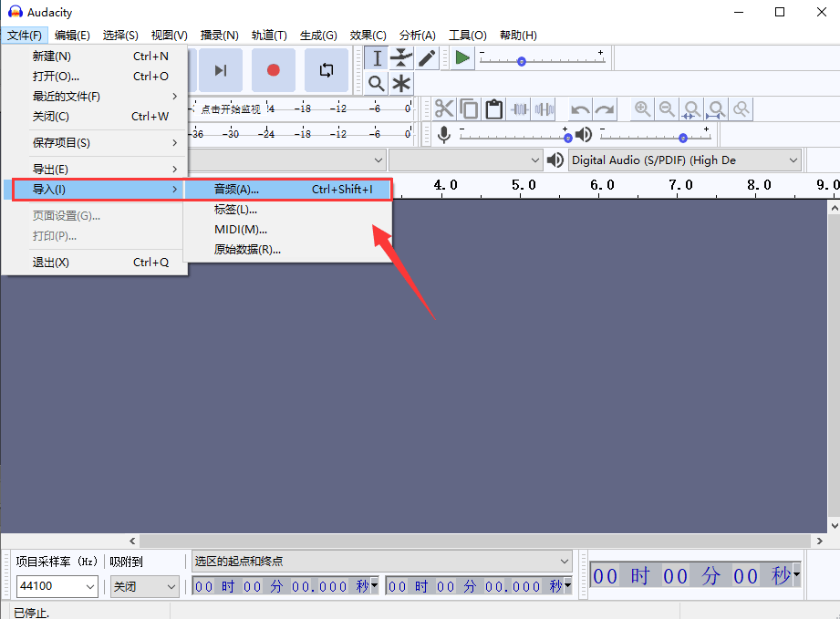
Task: Click the Trim audio outside selection icon
Action: pyautogui.click(x=518, y=108)
